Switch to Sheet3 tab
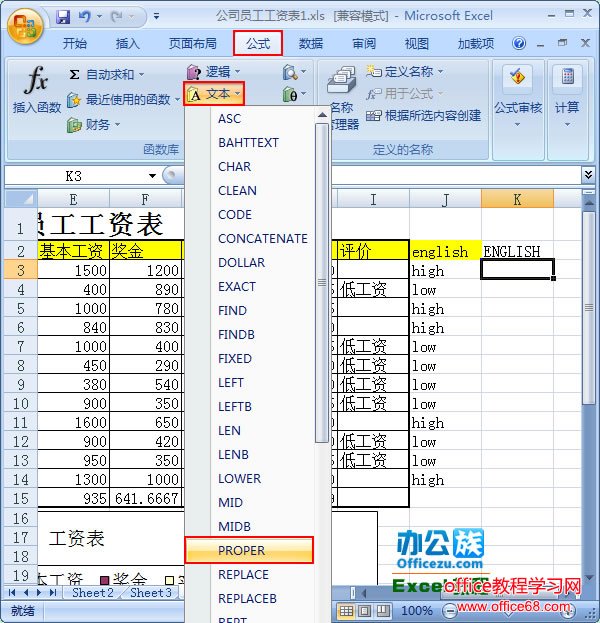This screenshot has width=600, height=623. [151, 593]
